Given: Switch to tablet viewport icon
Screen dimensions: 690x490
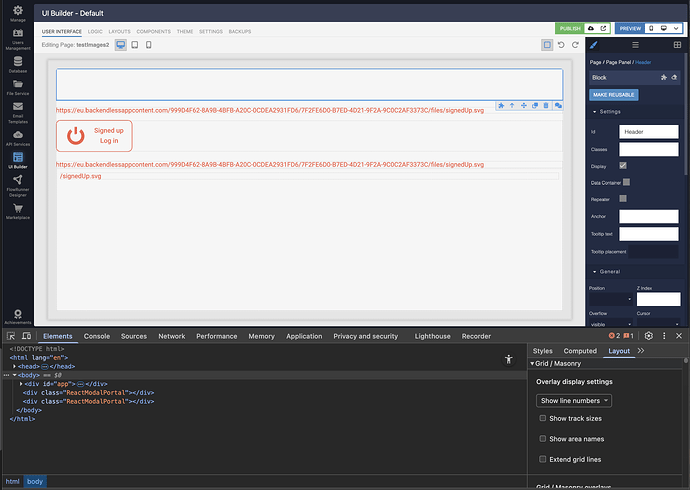Looking at the screenshot, I should tap(135, 45).
